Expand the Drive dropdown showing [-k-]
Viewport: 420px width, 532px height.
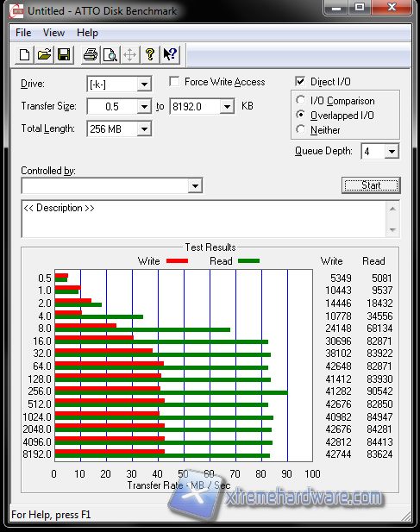point(145,84)
